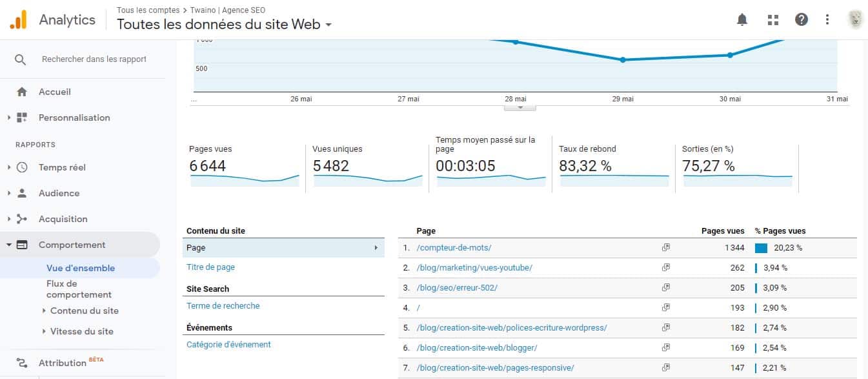Open the three-dot more options menu
The width and height of the screenshot is (868, 379).
tap(827, 19)
